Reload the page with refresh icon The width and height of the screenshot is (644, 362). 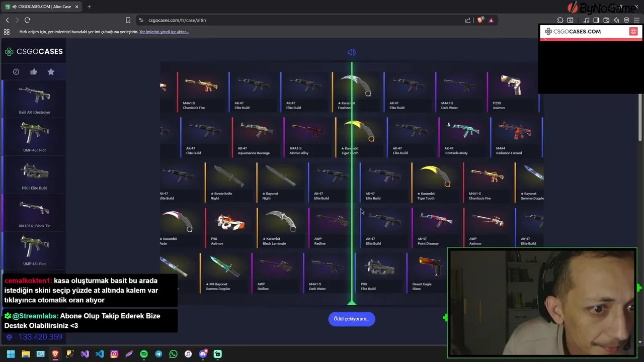pos(27,20)
